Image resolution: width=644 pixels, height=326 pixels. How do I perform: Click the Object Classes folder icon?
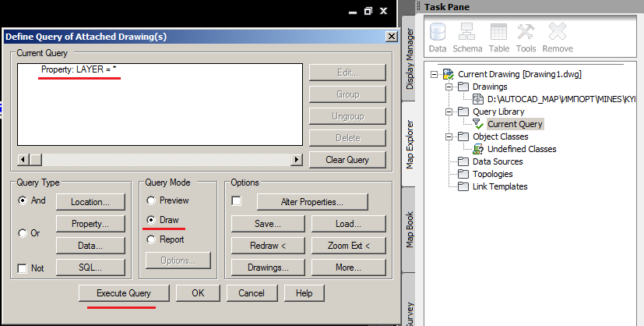(463, 136)
